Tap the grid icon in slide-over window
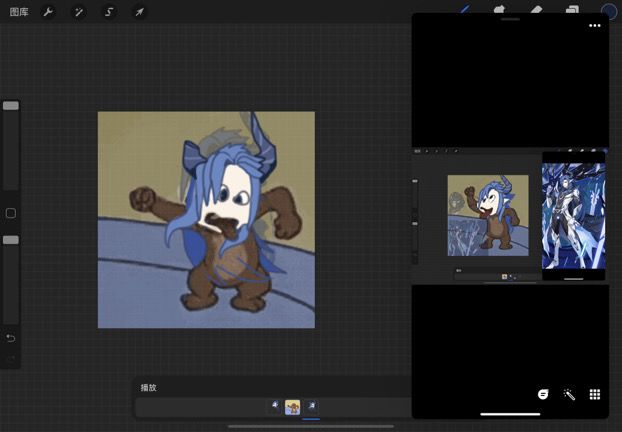The height and width of the screenshot is (432, 622). (594, 394)
